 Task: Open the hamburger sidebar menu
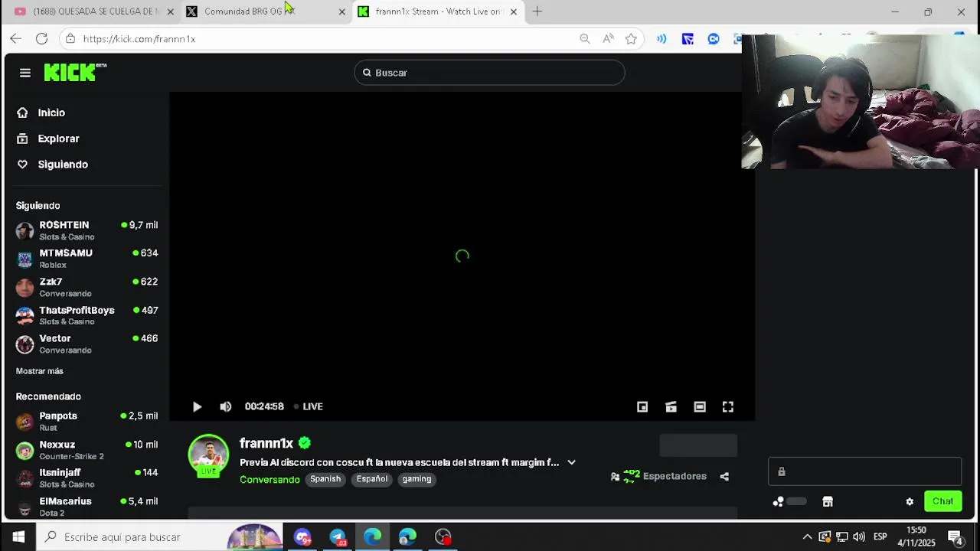click(x=25, y=73)
